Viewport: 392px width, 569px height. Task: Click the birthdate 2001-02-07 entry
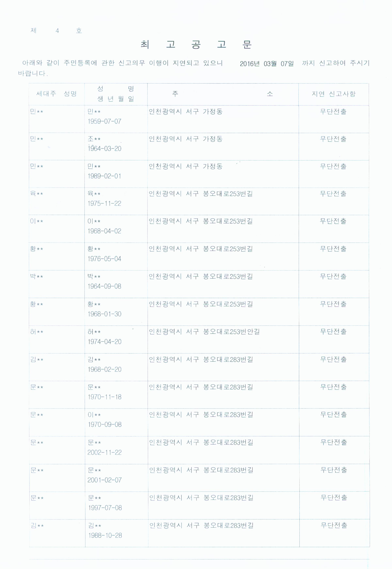click(105, 480)
